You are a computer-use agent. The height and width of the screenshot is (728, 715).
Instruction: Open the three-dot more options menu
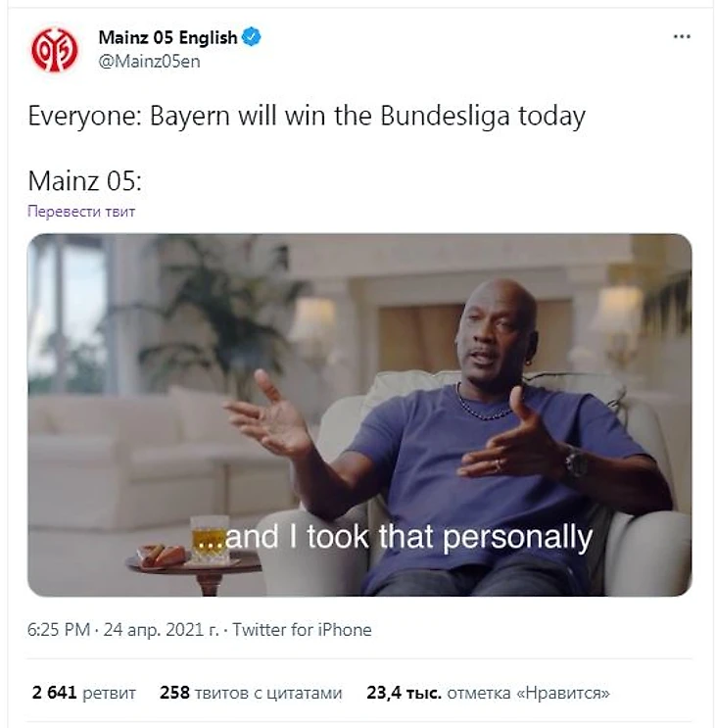(682, 36)
